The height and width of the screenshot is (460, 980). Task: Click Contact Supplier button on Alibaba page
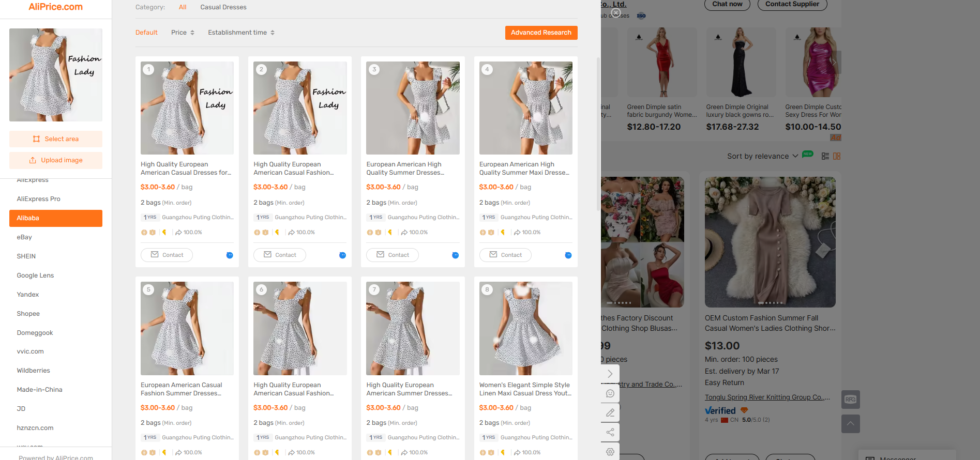coord(792,4)
